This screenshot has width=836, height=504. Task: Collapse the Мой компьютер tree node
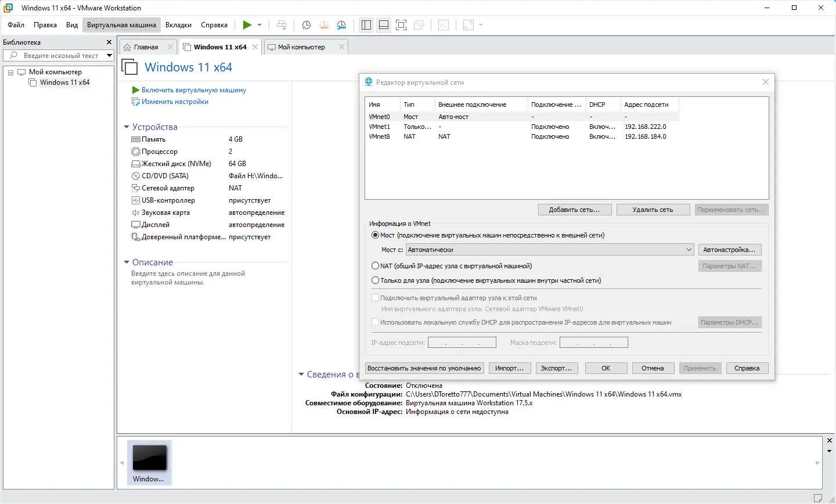coord(10,71)
